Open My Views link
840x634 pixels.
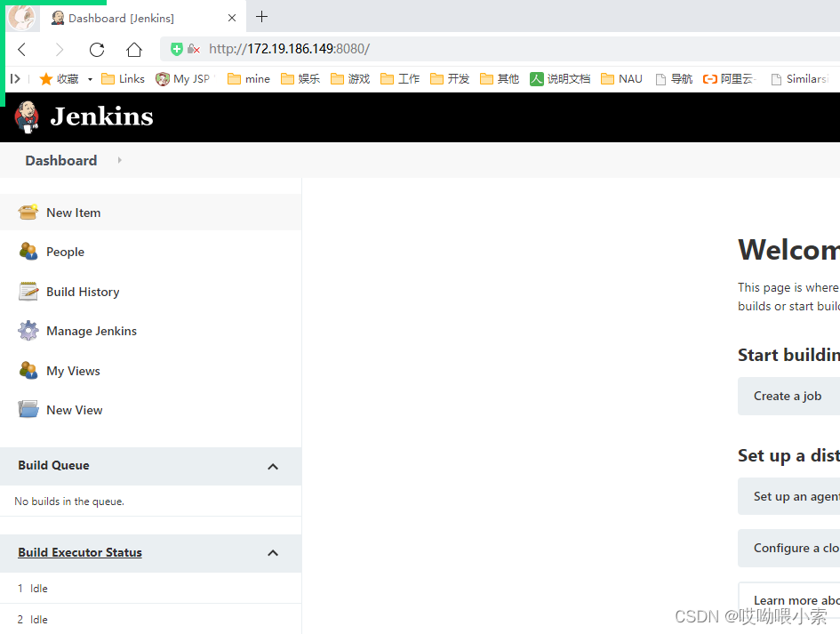74,371
